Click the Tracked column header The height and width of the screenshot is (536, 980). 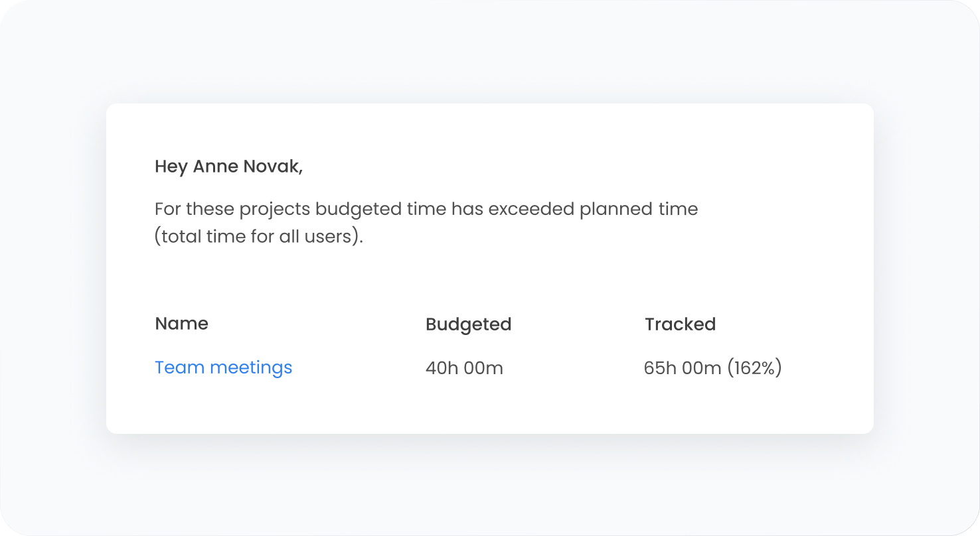pyautogui.click(x=680, y=324)
